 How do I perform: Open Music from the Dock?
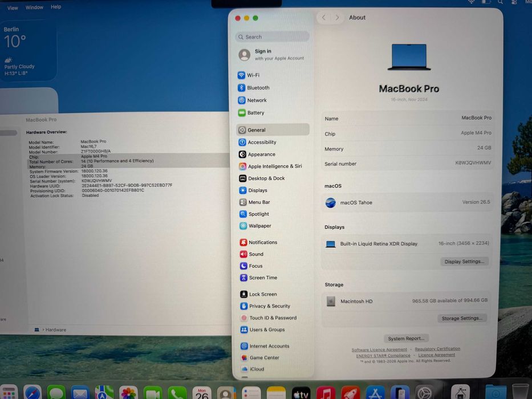[x=326, y=393]
